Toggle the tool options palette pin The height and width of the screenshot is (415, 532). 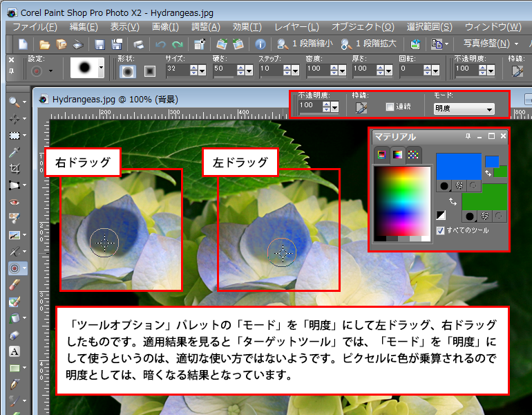click(11, 71)
